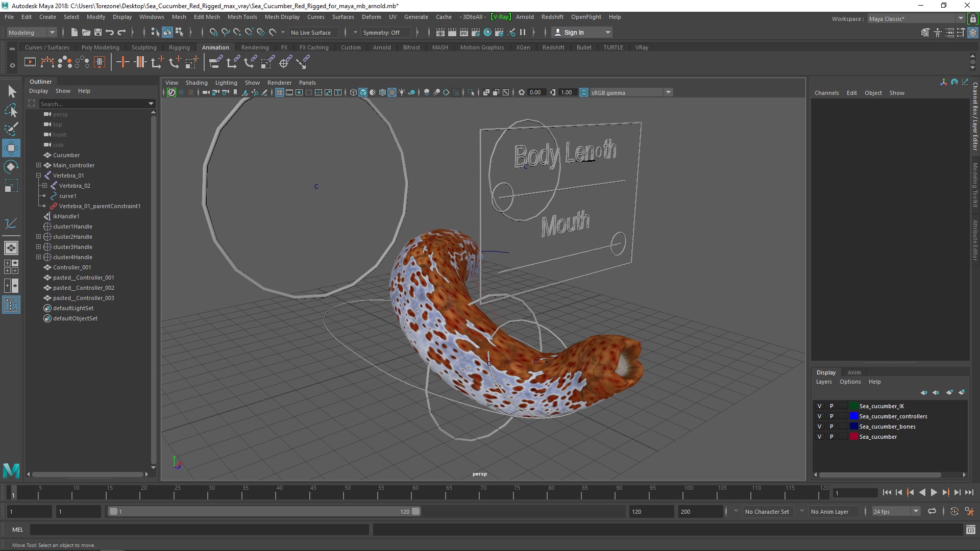This screenshot has width=980, height=551.
Task: Toggle wireframe on shaded viewport icon
Action: tap(382, 92)
